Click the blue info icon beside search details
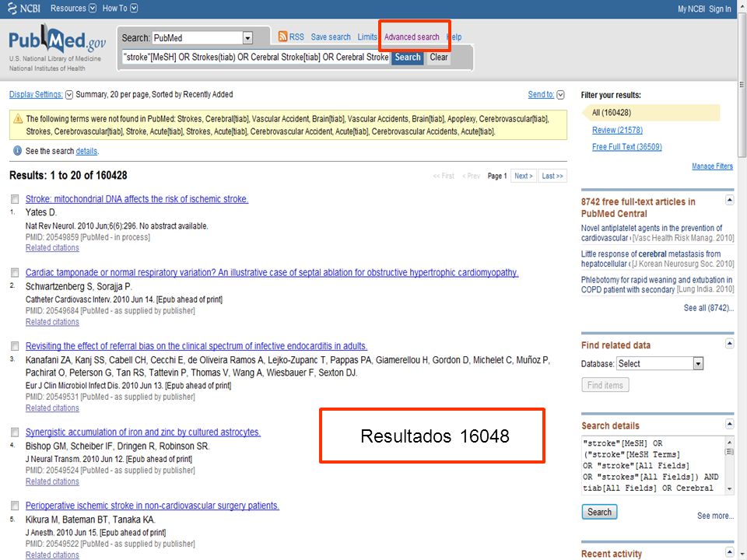747x560 pixels. pyautogui.click(x=18, y=151)
